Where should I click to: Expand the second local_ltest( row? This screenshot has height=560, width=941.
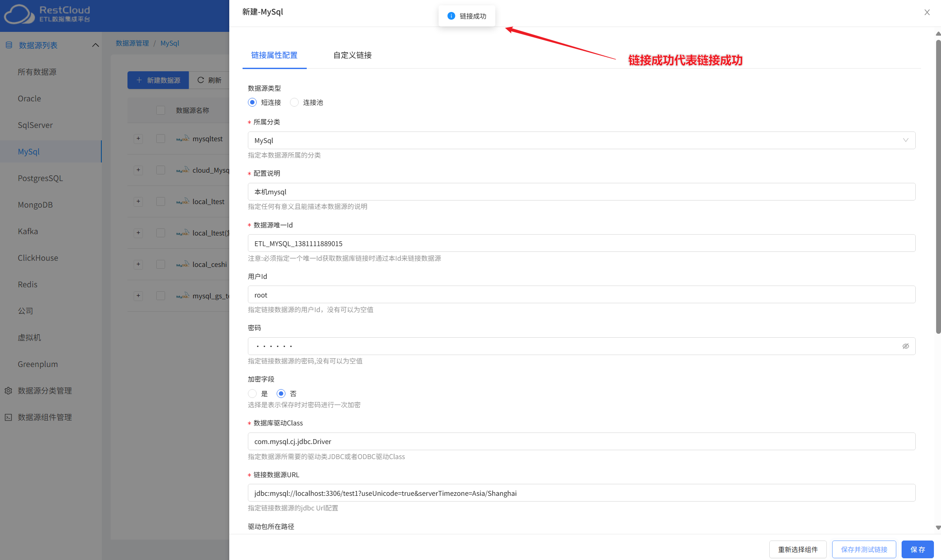tap(139, 233)
